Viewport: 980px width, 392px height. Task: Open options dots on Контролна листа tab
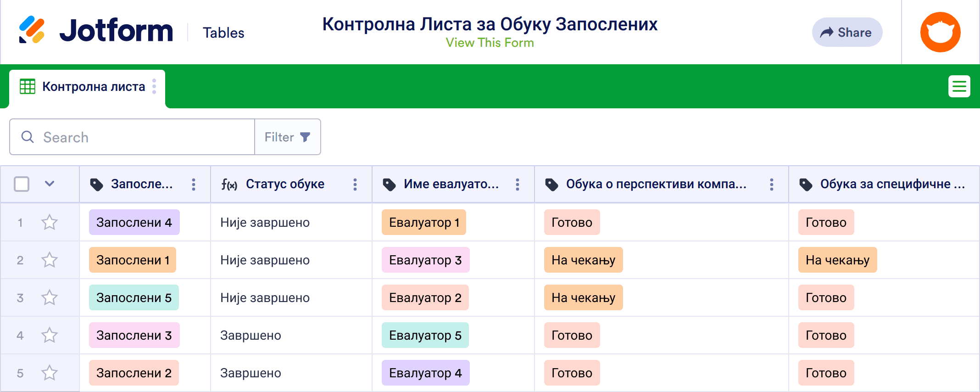[x=154, y=86]
